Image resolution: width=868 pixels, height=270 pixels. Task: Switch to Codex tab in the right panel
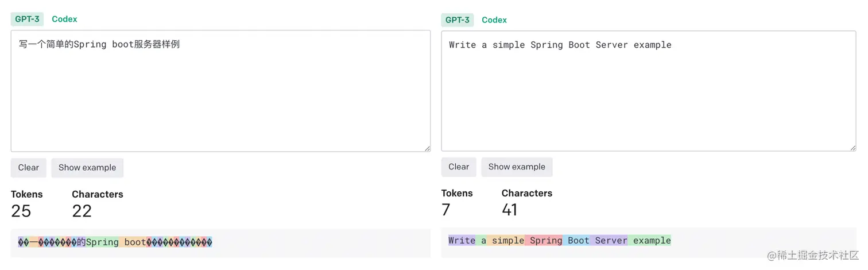(494, 20)
